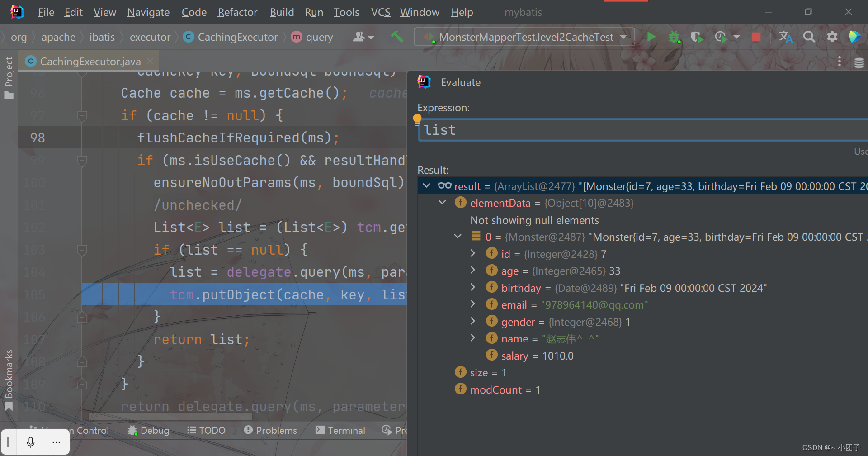Run MonsterMapperTest with green play icon

(x=651, y=37)
